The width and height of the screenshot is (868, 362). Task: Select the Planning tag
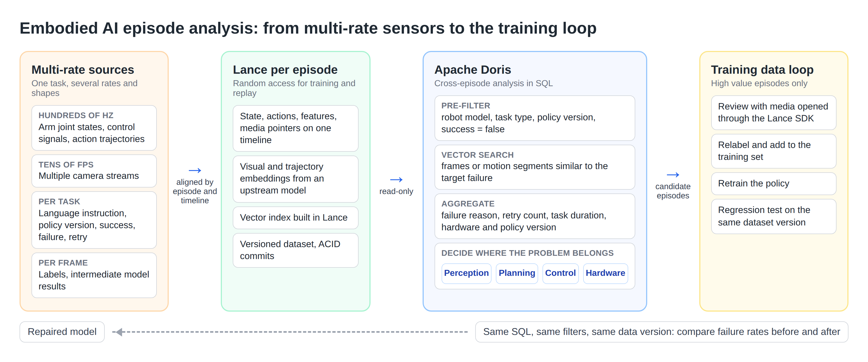point(516,273)
